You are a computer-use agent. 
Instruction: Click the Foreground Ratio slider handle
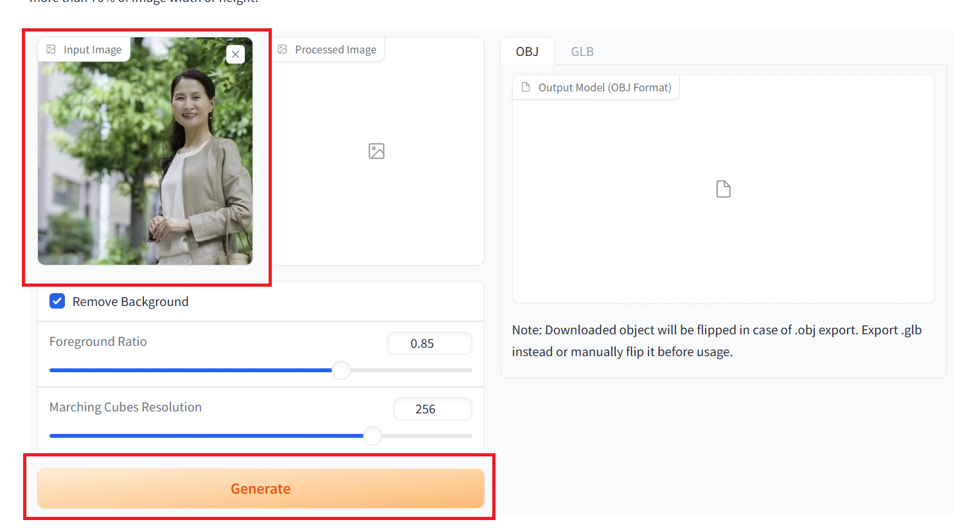341,370
